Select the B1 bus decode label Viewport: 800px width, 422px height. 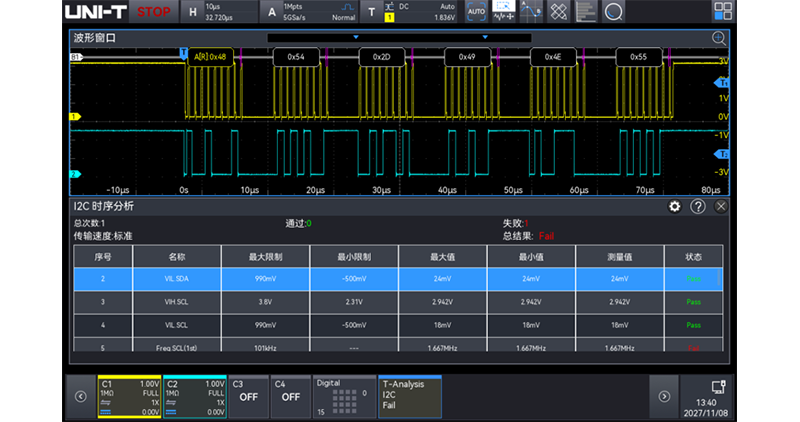(76, 57)
